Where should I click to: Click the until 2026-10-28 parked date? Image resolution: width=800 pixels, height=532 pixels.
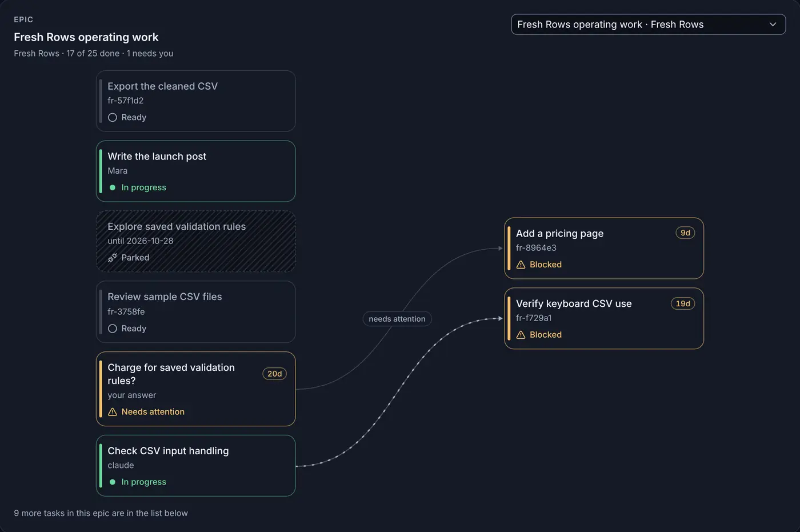coord(141,241)
